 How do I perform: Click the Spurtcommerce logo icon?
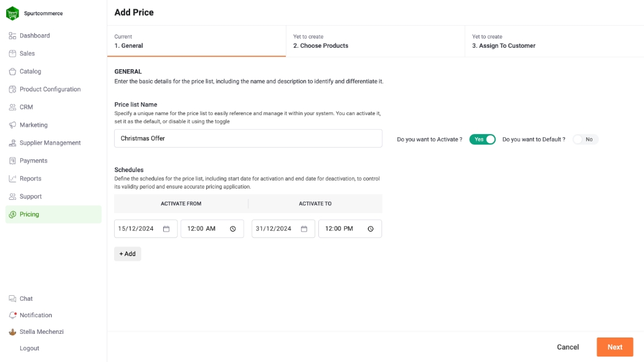pos(13,13)
